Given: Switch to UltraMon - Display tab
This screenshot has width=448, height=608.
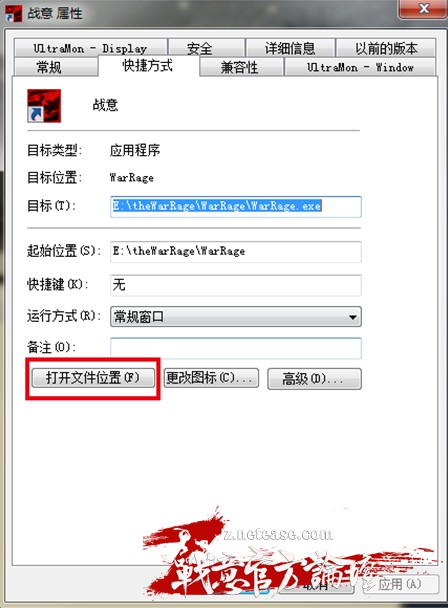Looking at the screenshot, I should coord(90,48).
